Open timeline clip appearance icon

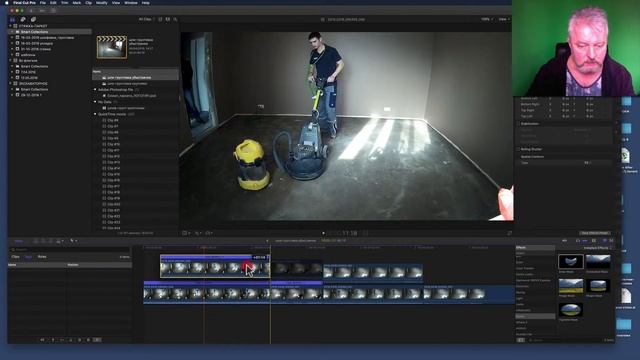[594, 241]
